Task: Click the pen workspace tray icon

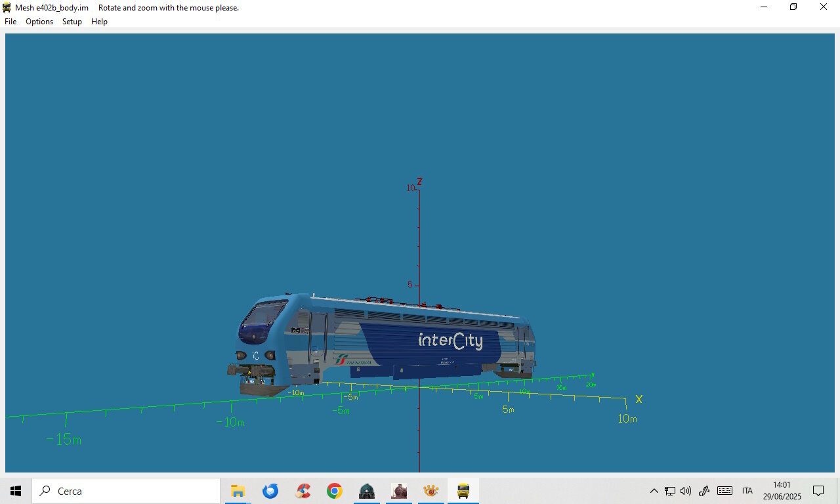Action: pyautogui.click(x=704, y=491)
